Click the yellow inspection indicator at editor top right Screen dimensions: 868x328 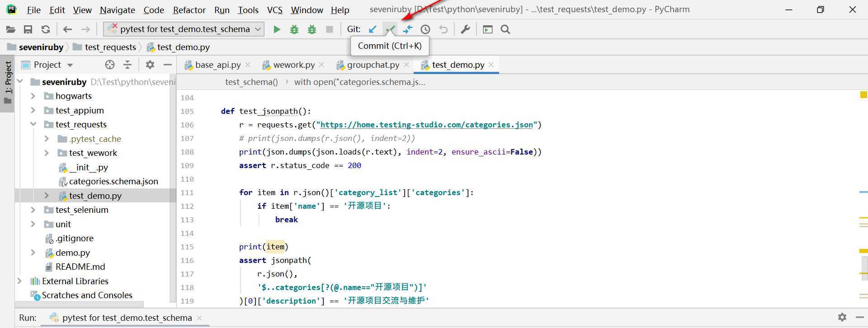pos(863,95)
